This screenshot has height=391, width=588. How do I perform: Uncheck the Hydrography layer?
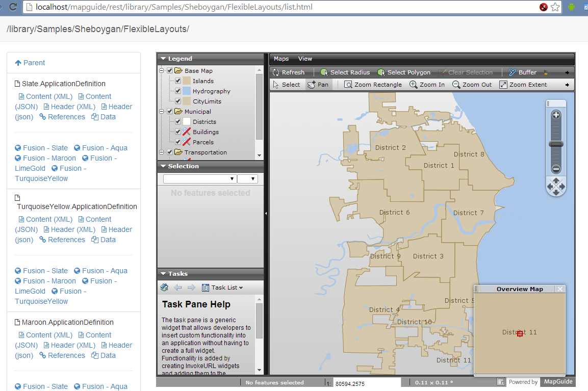178,91
